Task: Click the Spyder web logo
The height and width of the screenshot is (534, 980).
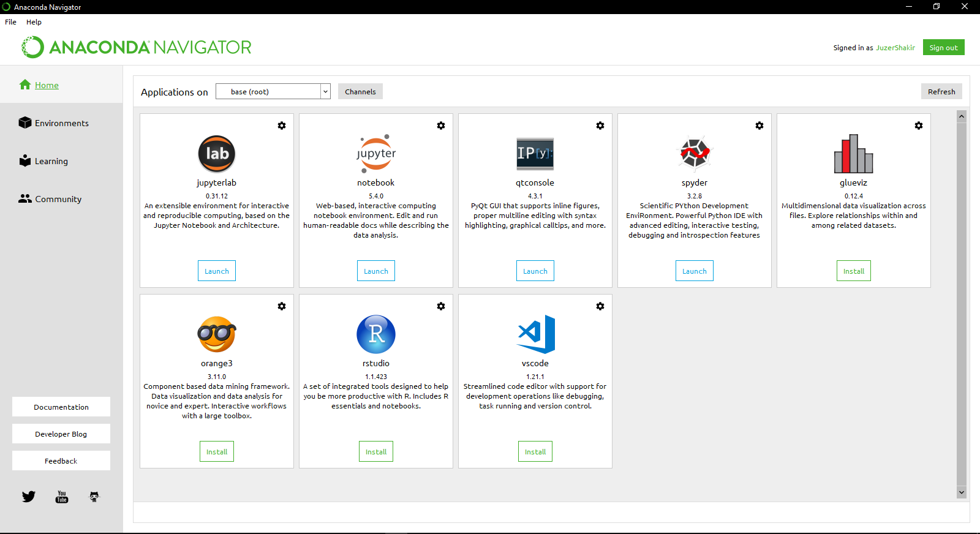Action: tap(695, 152)
